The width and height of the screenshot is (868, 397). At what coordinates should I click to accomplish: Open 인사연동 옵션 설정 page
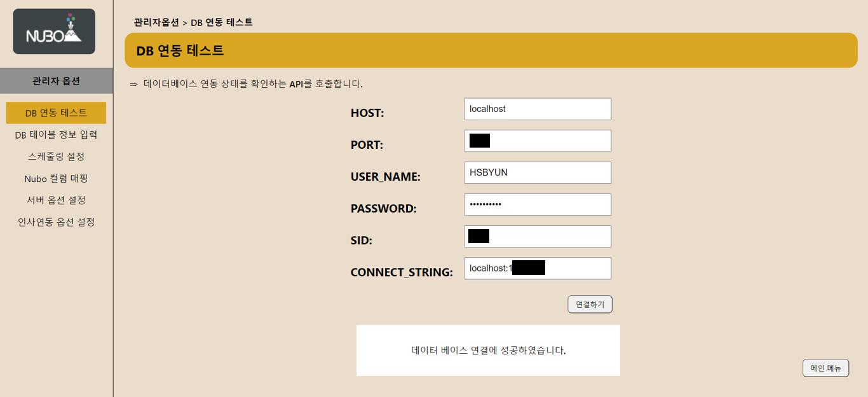(56, 222)
